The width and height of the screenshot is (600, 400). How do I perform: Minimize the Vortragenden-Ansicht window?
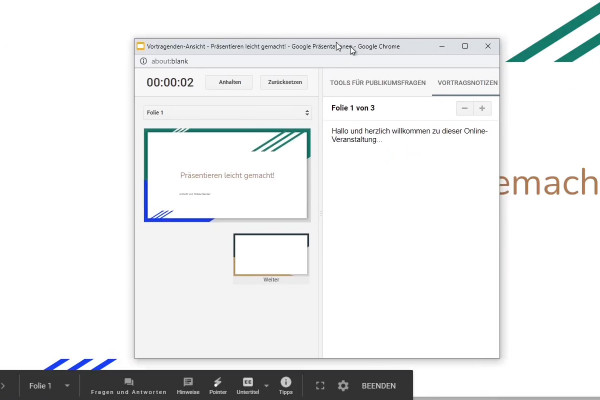pyautogui.click(x=442, y=46)
